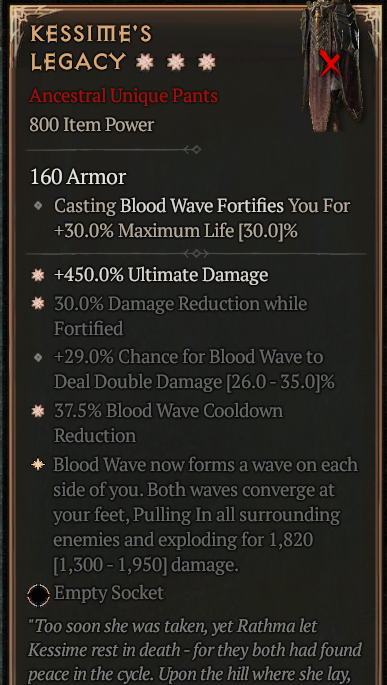This screenshot has height=685, width=387.
Task: Click the red X on item image
Action: 330,63
